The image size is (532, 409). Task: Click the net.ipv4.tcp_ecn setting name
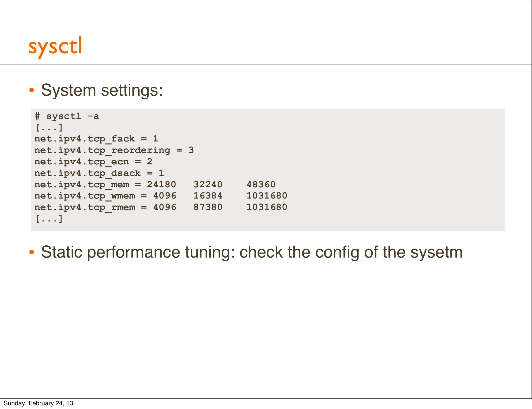(82, 162)
